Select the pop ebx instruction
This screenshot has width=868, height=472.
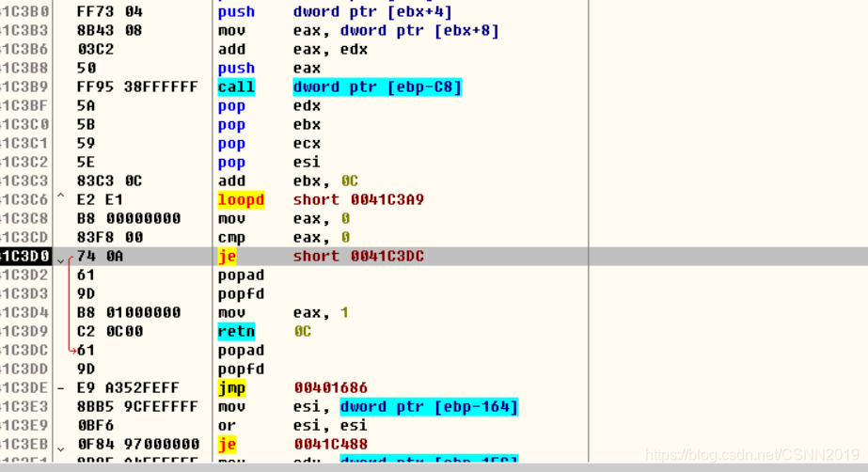click(x=269, y=124)
